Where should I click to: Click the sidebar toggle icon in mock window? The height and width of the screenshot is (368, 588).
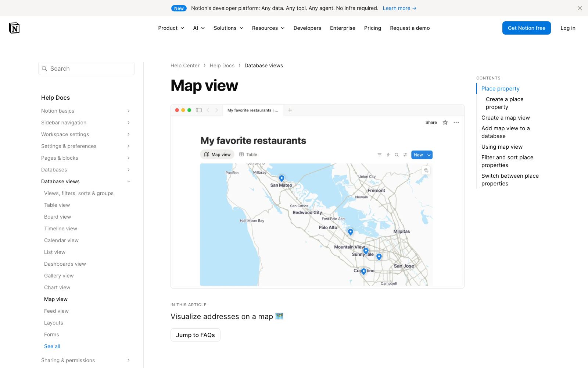point(199,110)
